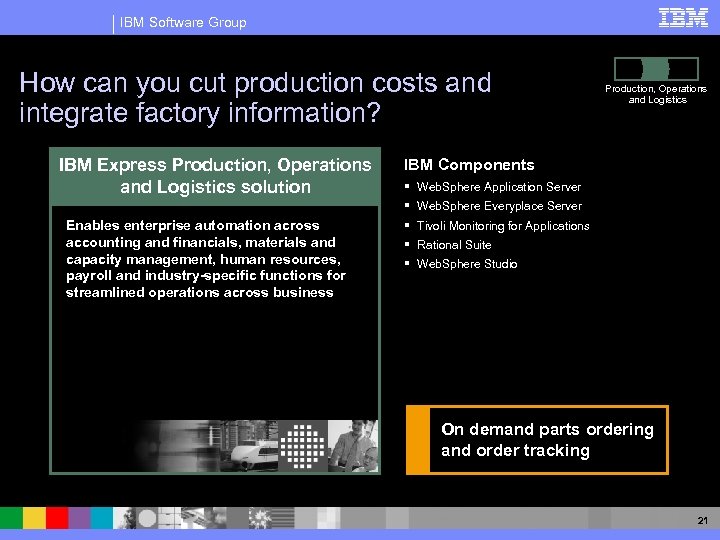This screenshot has width=720, height=540.
Task: Click the IBM logo in the header
Action: [x=683, y=18]
